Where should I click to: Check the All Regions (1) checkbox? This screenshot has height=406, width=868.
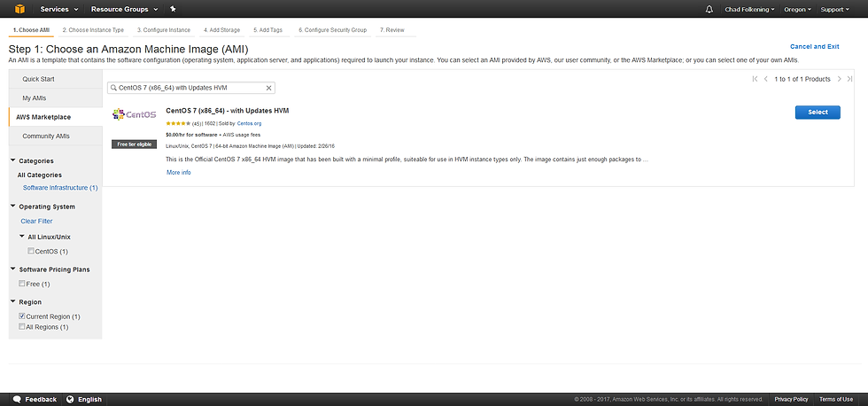pyautogui.click(x=22, y=327)
